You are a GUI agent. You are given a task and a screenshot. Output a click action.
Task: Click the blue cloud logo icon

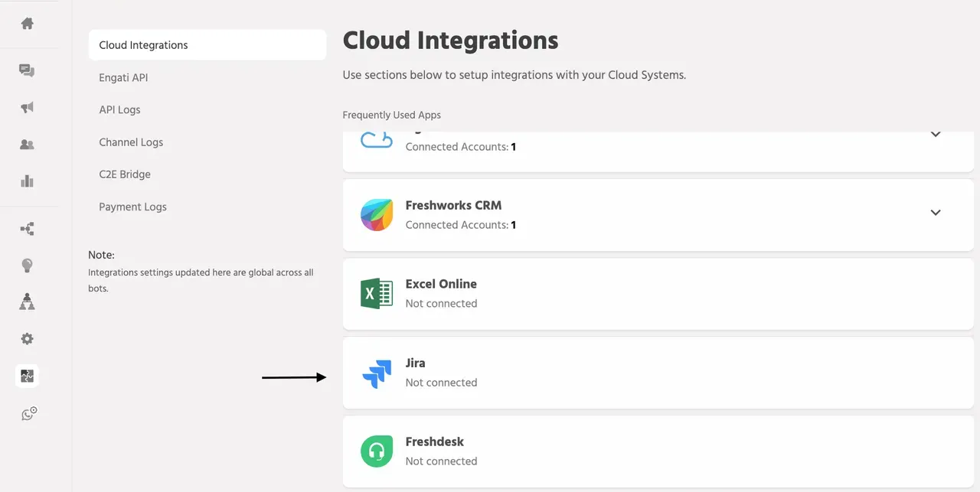tap(377, 140)
